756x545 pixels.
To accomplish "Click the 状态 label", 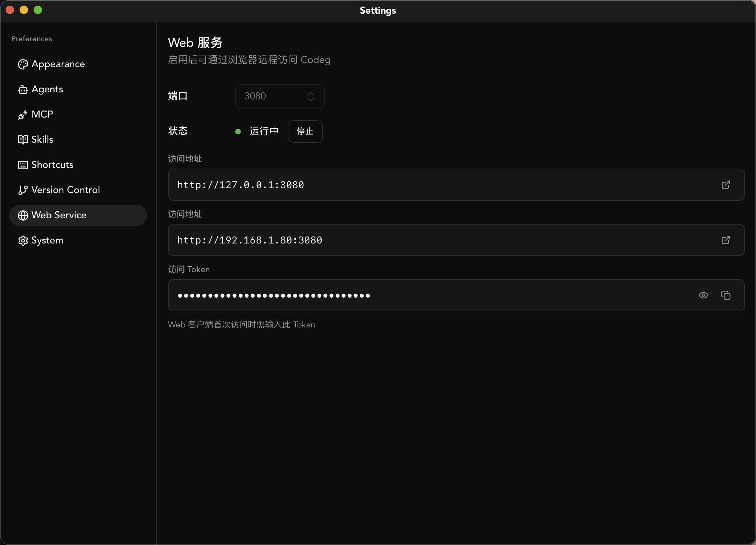I will pos(178,131).
